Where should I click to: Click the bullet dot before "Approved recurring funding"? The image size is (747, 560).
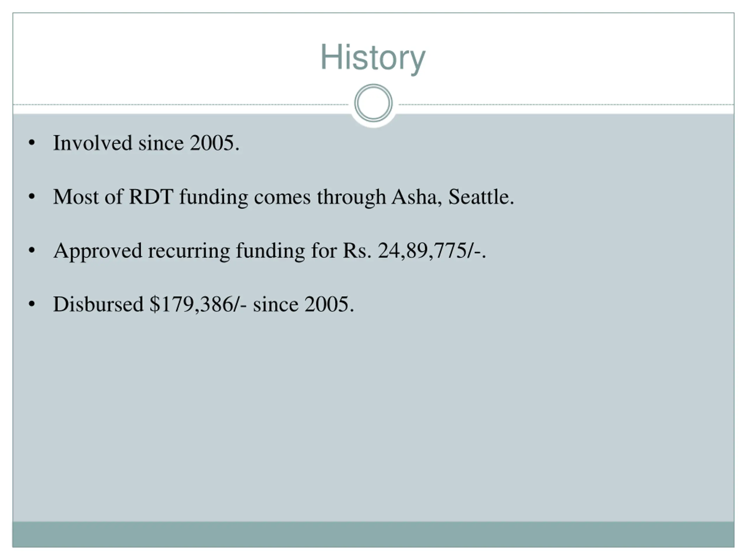pos(32,250)
